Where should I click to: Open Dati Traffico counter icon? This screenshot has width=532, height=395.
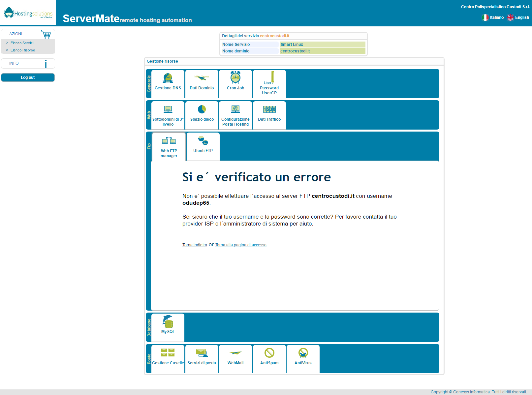coord(269,109)
